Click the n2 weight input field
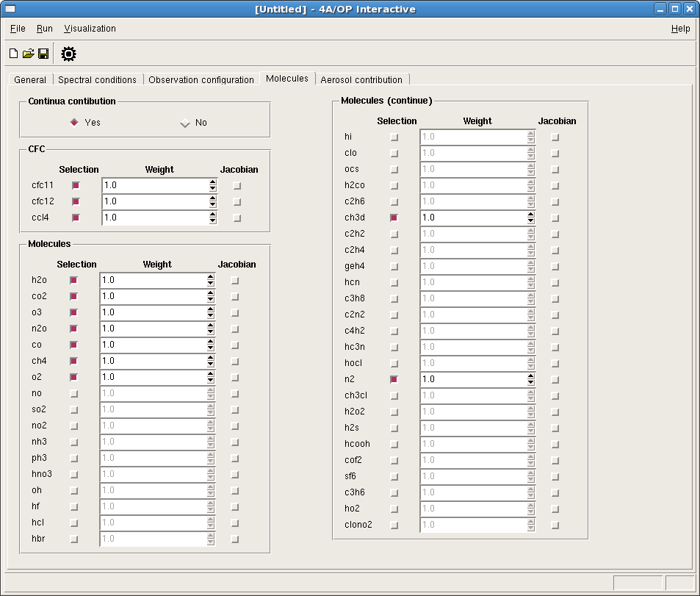This screenshot has width=700, height=596. (473, 379)
